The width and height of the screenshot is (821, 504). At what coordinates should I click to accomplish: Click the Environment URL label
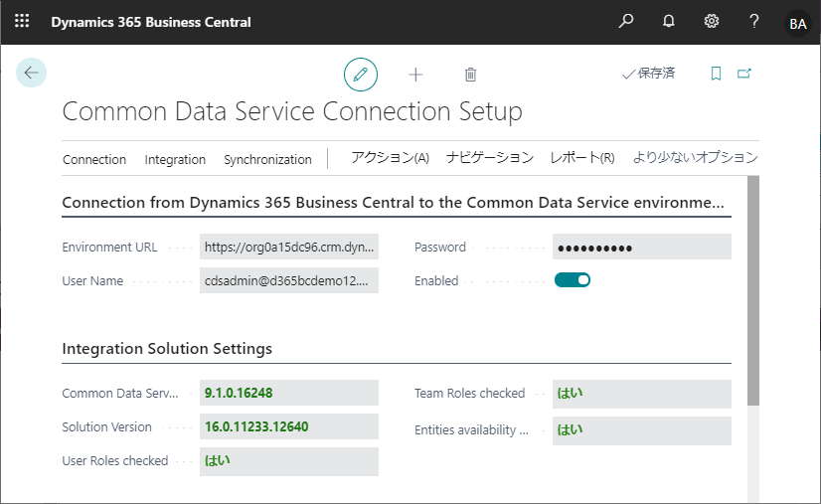point(109,247)
